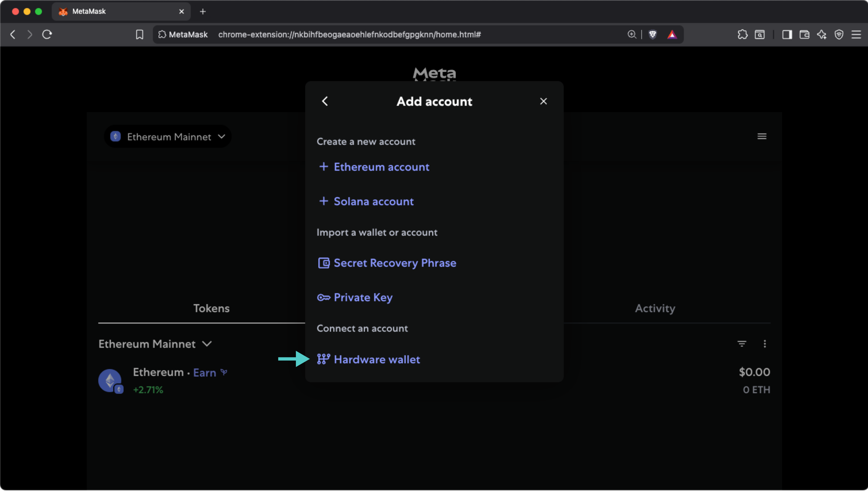868x491 pixels.
Task: Expand the Ethereum Mainnet token filter dropdown
Action: tap(155, 344)
